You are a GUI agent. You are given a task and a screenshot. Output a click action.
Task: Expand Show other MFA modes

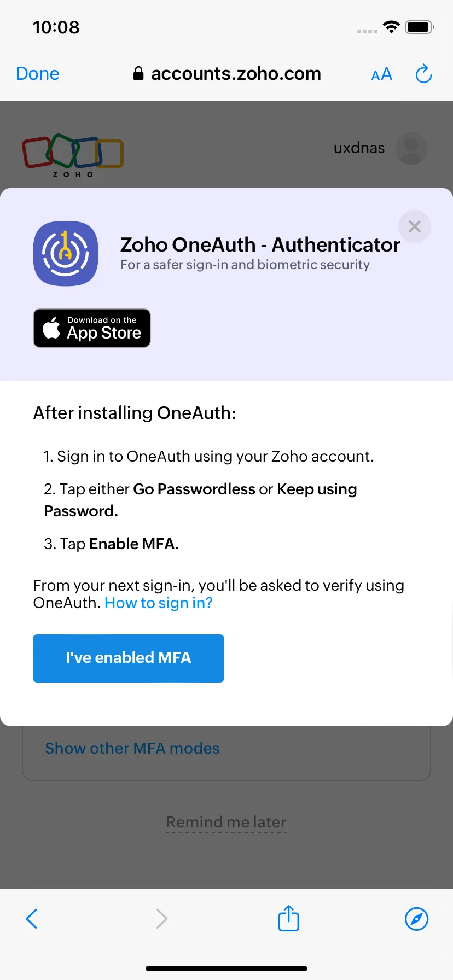(132, 748)
